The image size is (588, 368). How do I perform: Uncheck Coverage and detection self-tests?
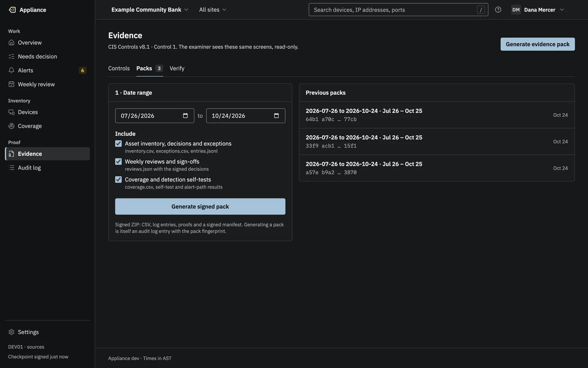click(118, 180)
